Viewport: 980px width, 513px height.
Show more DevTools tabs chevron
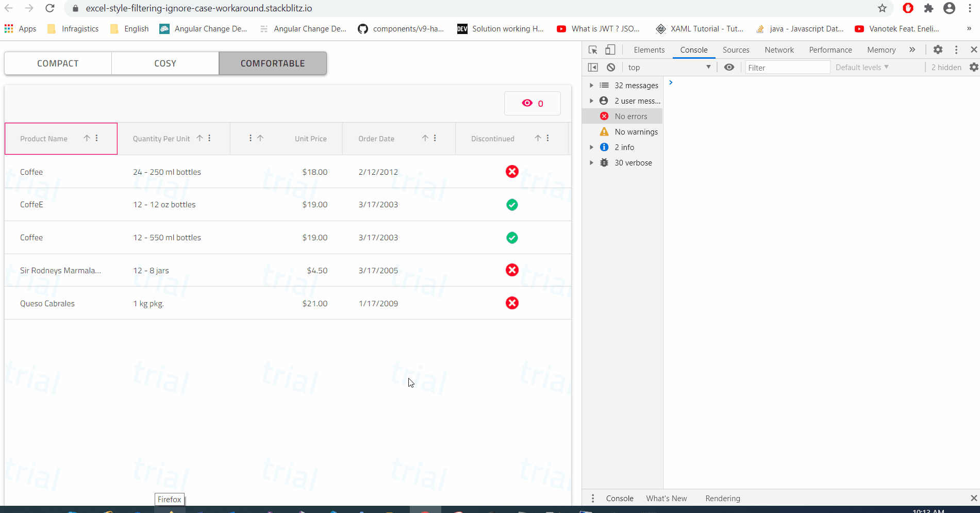tap(912, 50)
